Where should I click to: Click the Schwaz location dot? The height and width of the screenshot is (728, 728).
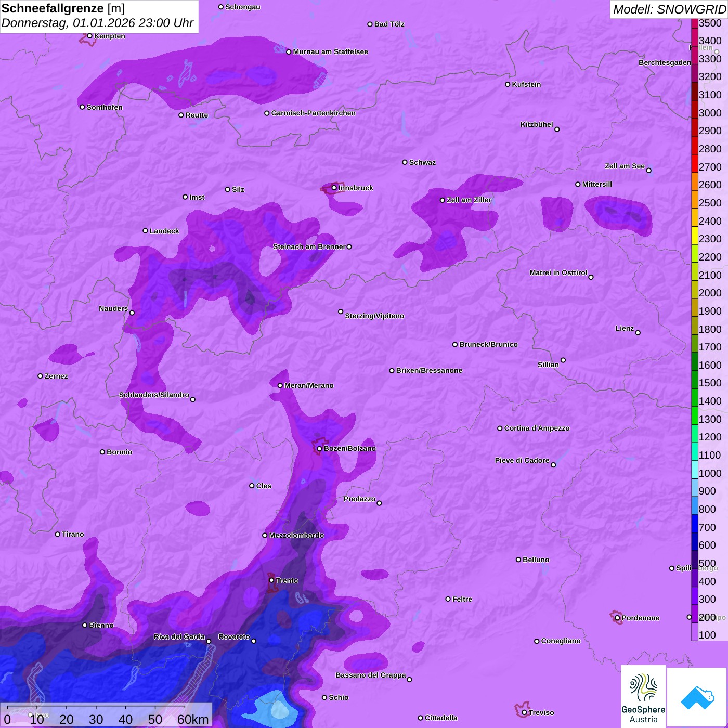[405, 162]
